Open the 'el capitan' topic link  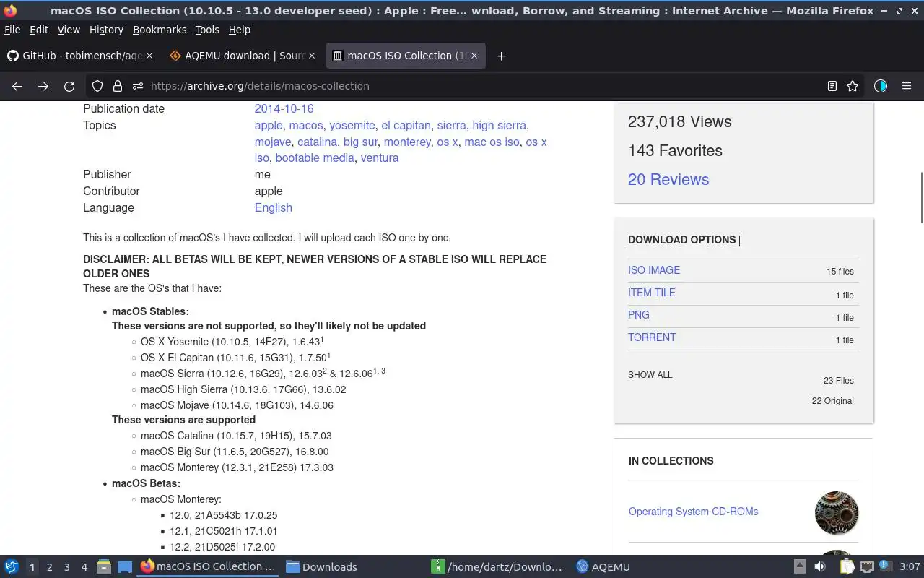(x=406, y=125)
